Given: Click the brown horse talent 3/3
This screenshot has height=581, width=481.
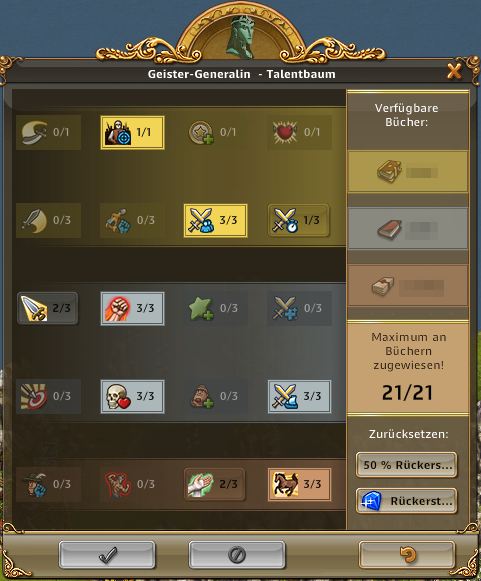Looking at the screenshot, I should click(299, 484).
